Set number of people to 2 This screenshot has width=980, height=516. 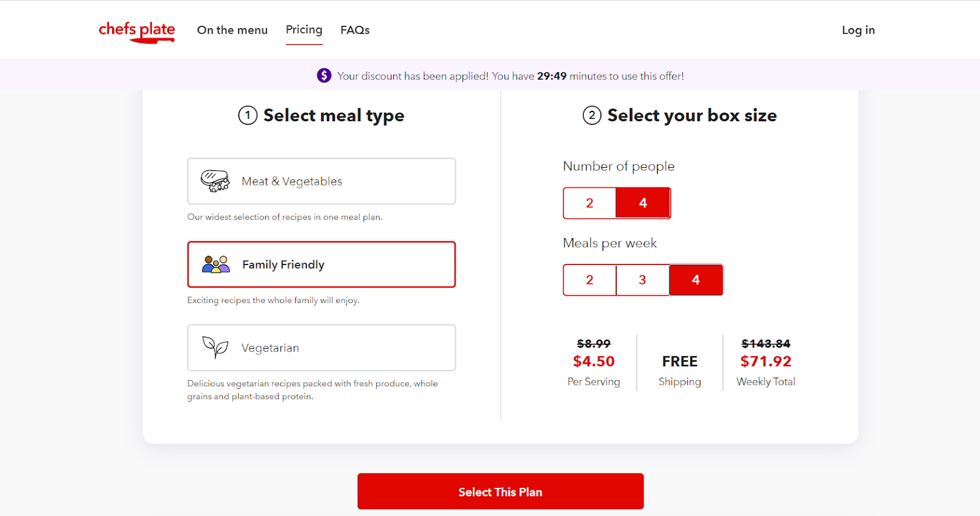tap(589, 203)
